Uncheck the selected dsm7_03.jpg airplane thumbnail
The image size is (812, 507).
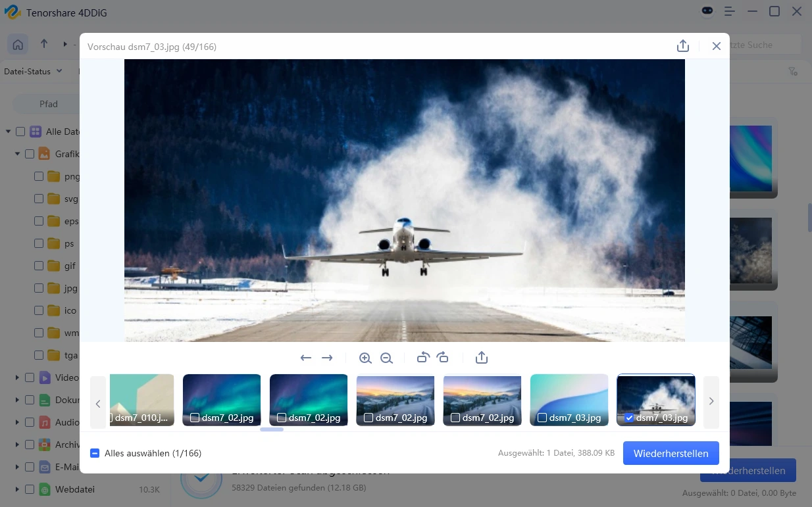629,418
